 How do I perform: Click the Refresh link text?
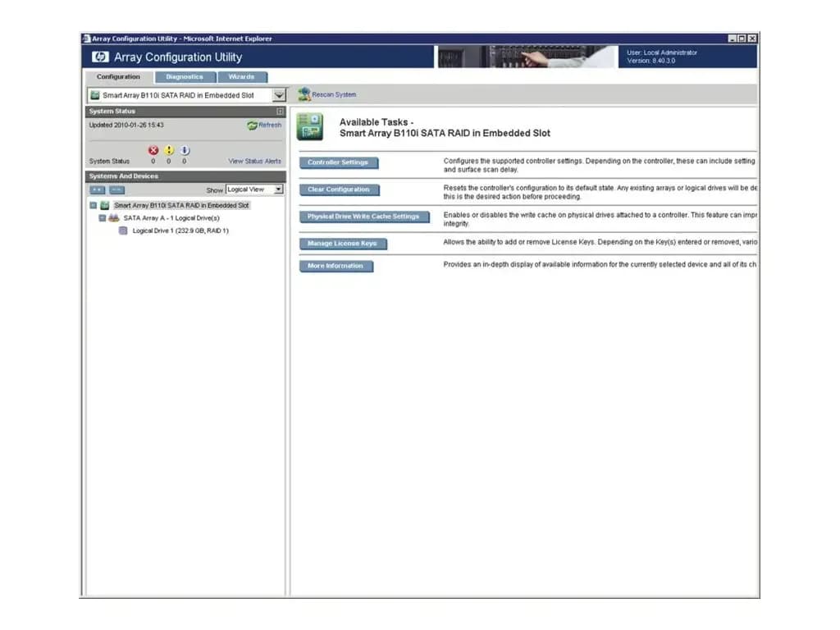tap(270, 126)
